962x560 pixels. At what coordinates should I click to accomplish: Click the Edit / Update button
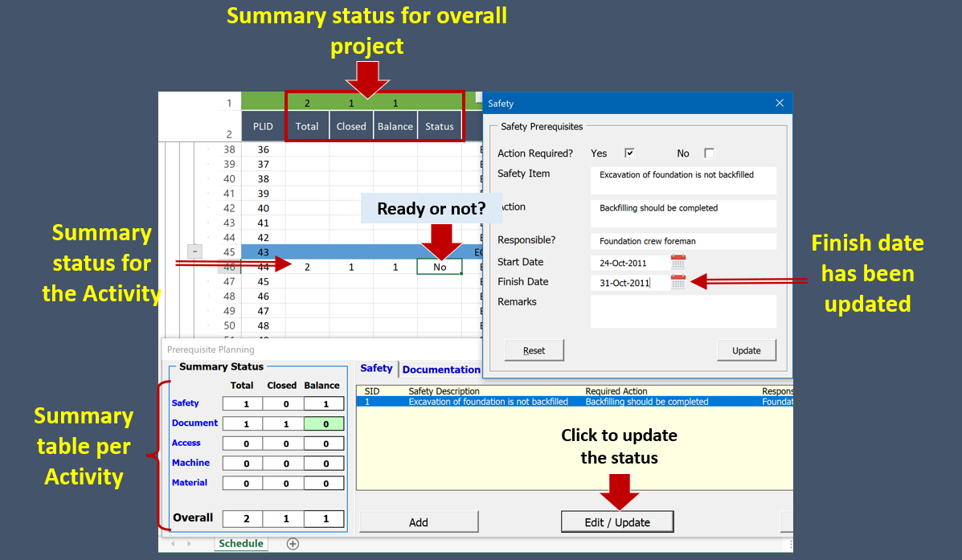point(616,522)
